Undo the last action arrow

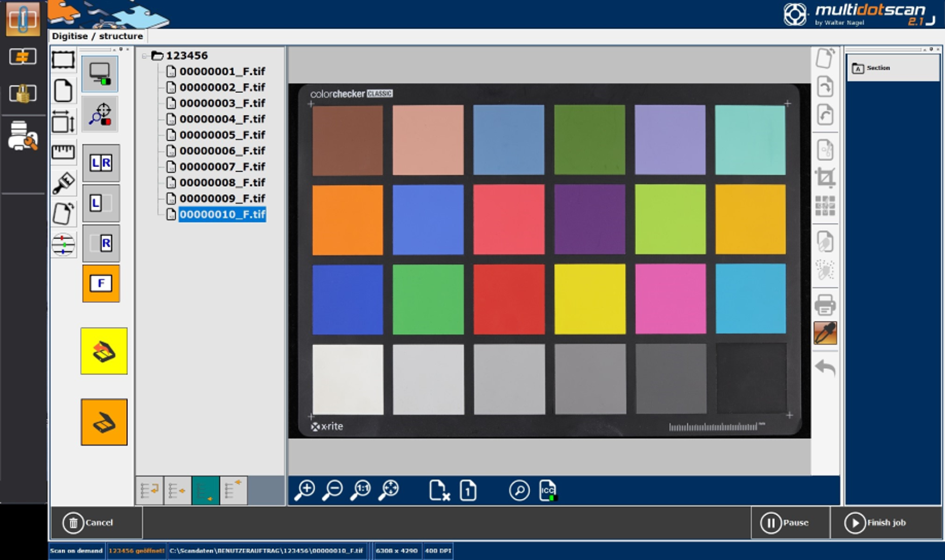[825, 367]
